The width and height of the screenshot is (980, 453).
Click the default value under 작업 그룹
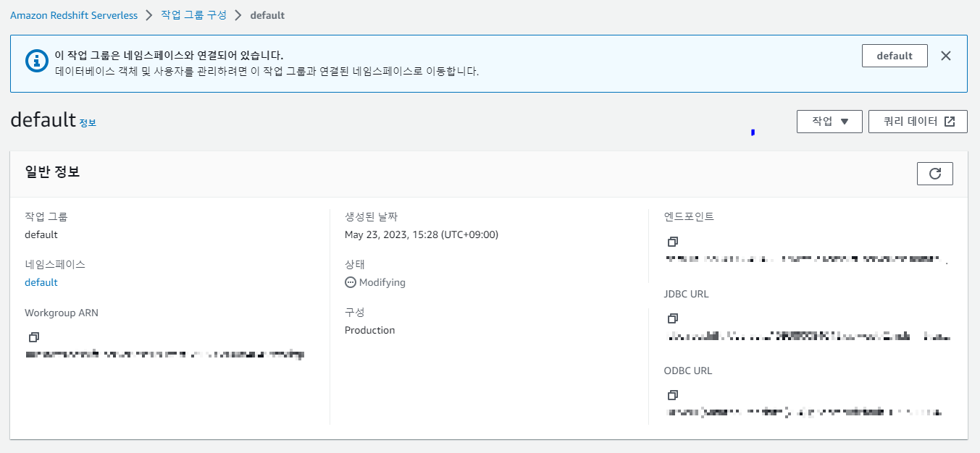click(41, 234)
